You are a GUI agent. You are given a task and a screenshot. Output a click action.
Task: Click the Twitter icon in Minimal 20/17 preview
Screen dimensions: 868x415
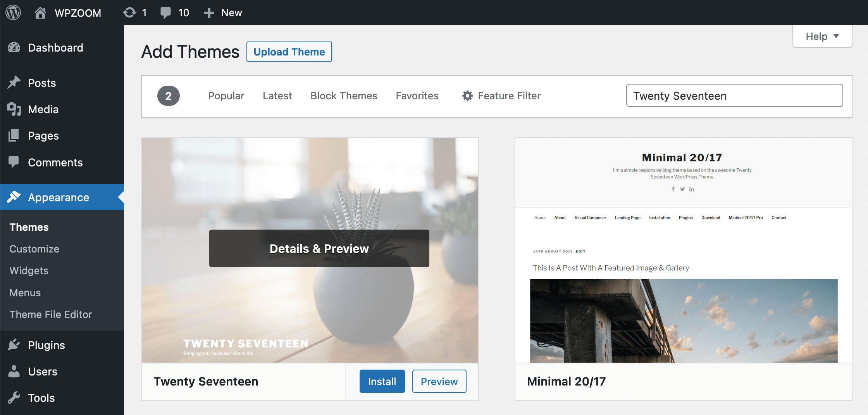pyautogui.click(x=682, y=189)
